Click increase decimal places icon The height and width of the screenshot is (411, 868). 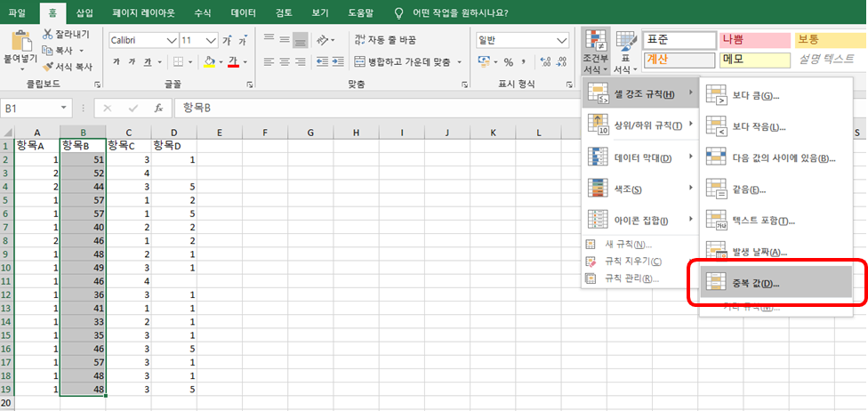click(544, 62)
